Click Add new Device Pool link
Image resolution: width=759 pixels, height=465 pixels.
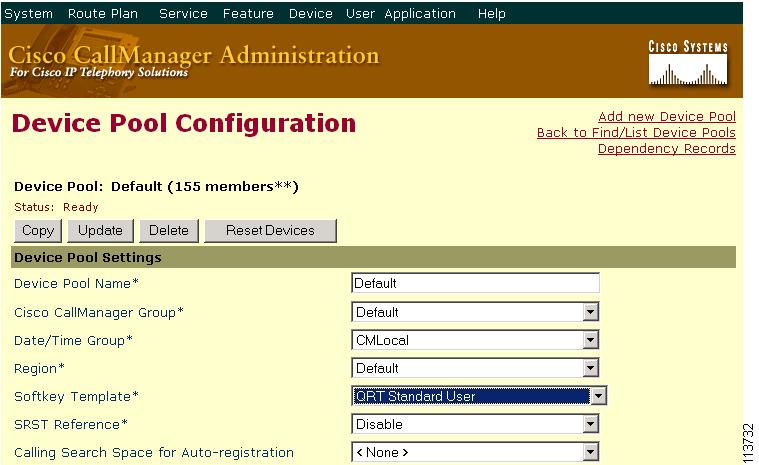click(667, 117)
